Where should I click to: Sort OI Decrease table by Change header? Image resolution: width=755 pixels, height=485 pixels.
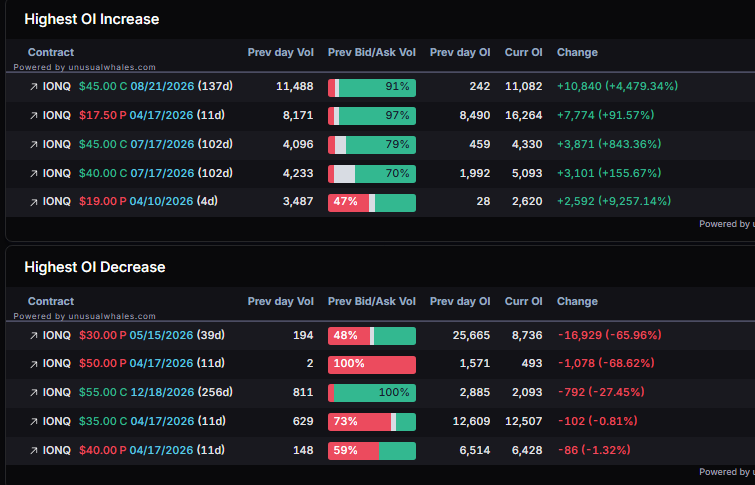tap(577, 301)
